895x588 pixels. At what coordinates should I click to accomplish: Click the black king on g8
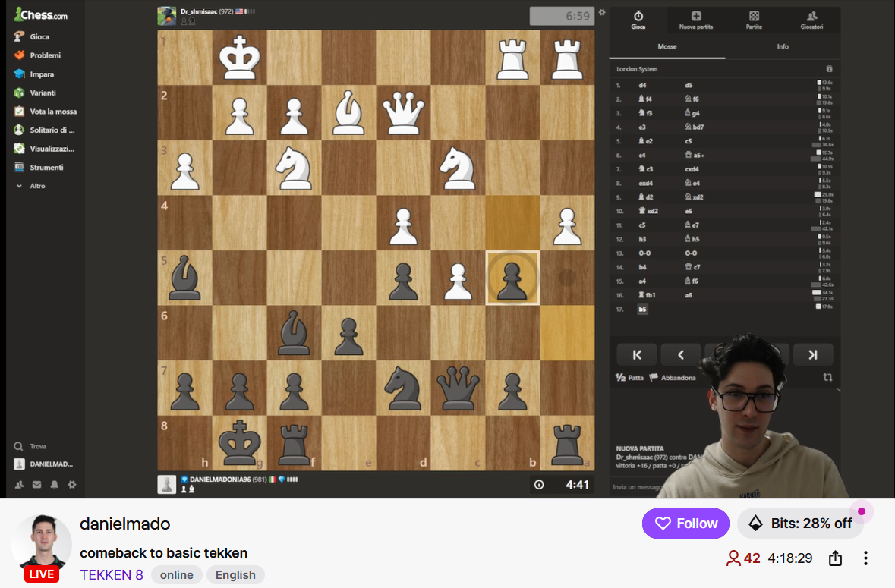click(x=240, y=443)
